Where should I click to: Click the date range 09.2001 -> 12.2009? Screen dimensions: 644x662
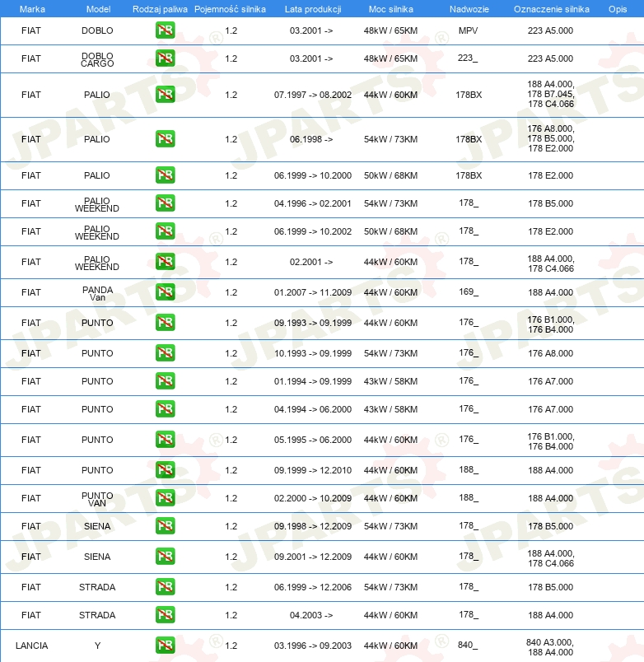point(312,557)
